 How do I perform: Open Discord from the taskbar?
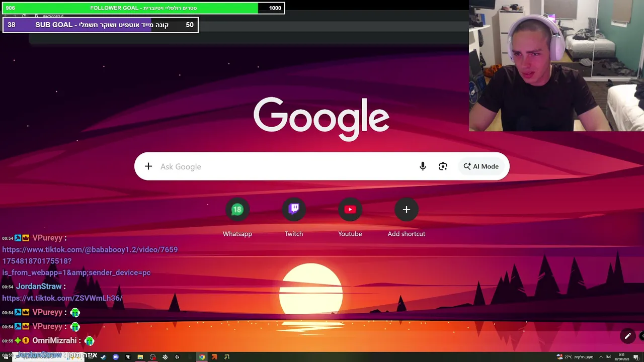click(x=116, y=357)
